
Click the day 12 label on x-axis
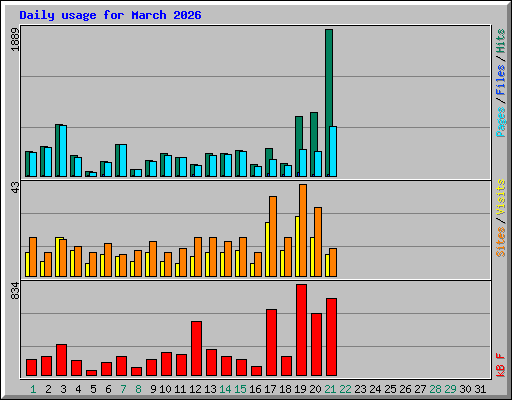pos(195,389)
